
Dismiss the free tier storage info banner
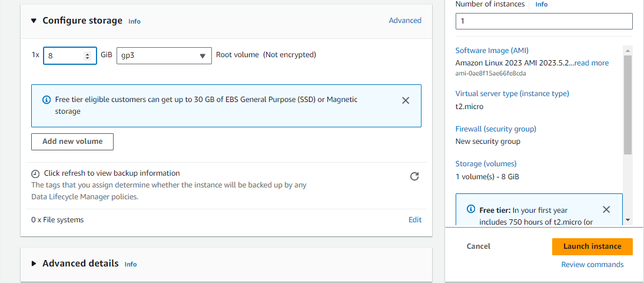click(x=406, y=100)
